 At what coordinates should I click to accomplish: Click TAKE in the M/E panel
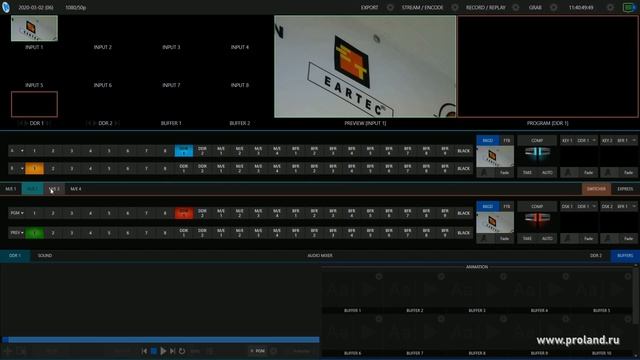(x=527, y=173)
